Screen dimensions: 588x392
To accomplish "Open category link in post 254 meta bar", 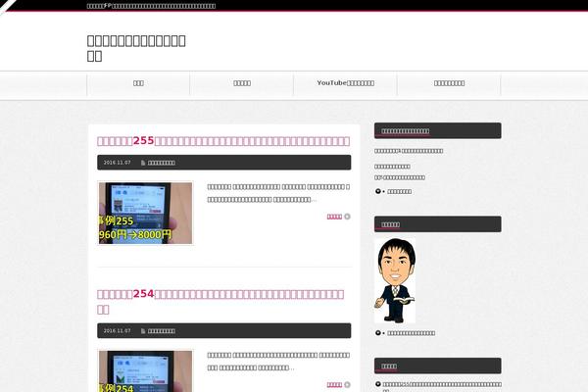I will pyautogui.click(x=162, y=331).
